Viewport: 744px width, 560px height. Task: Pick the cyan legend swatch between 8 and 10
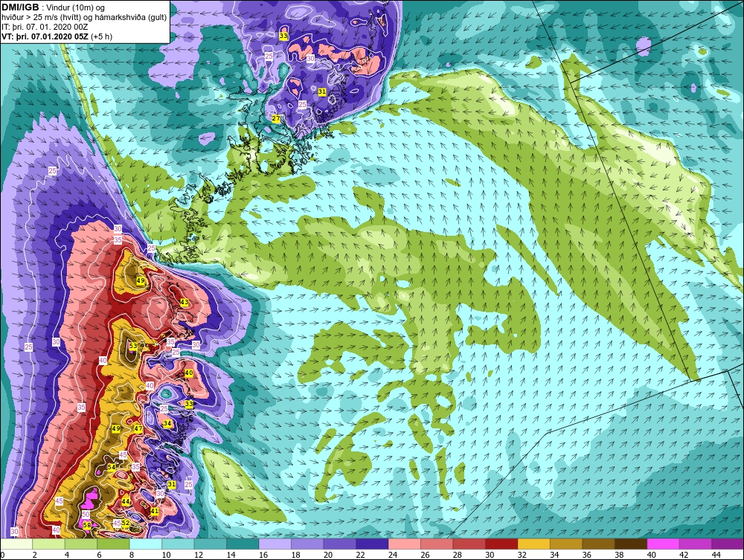pos(146,544)
